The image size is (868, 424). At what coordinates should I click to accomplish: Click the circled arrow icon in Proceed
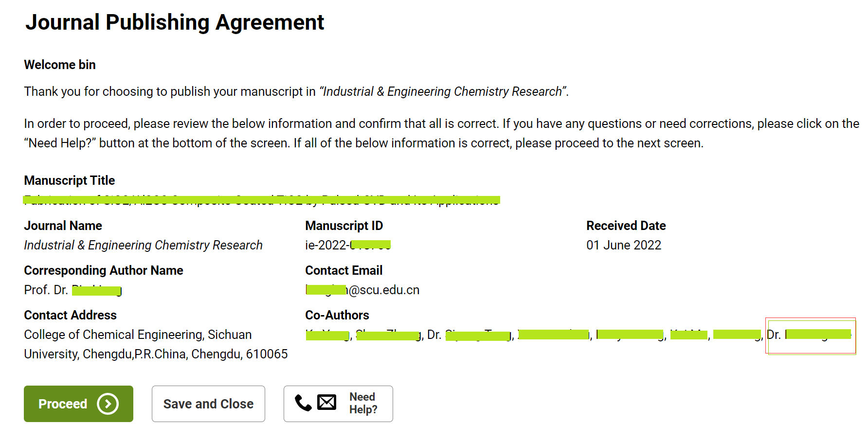click(108, 404)
